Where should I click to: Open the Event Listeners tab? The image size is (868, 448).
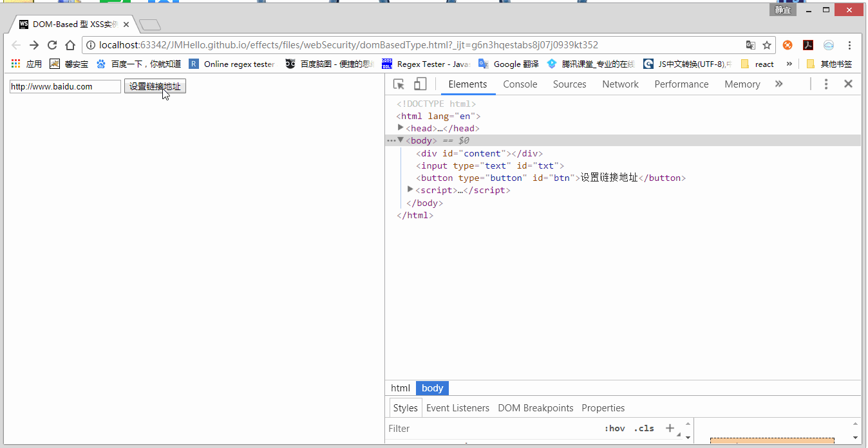457,408
